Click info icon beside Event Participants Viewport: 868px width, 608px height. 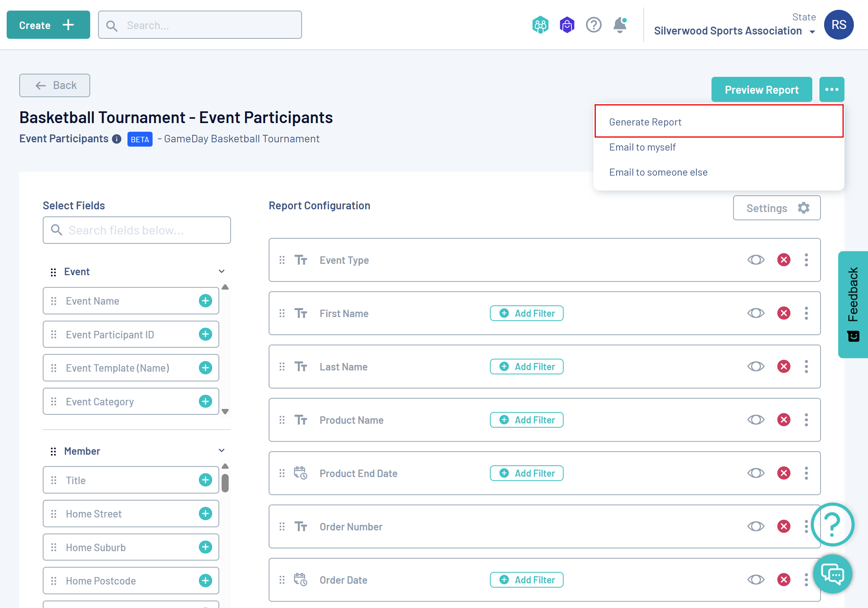point(116,139)
